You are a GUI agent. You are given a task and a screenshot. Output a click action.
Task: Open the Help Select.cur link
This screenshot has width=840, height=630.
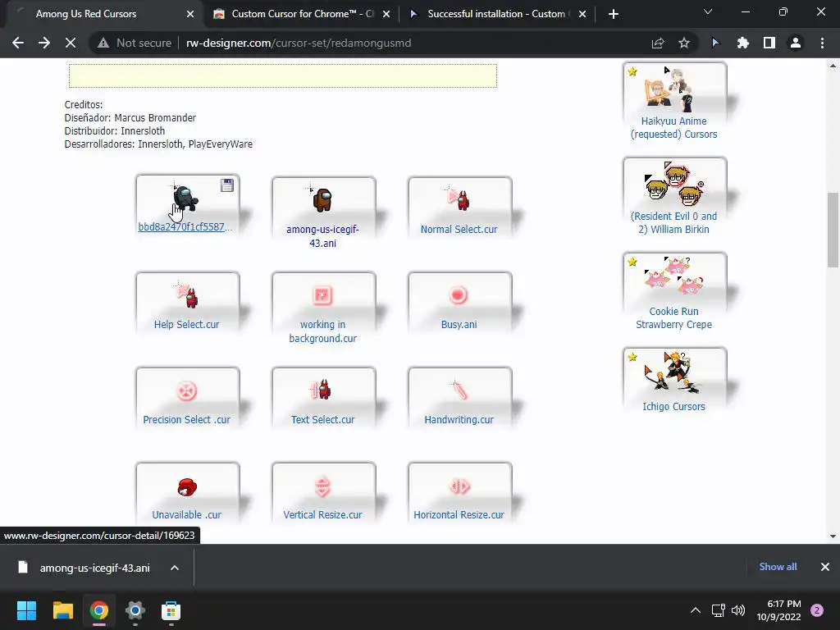click(x=186, y=325)
